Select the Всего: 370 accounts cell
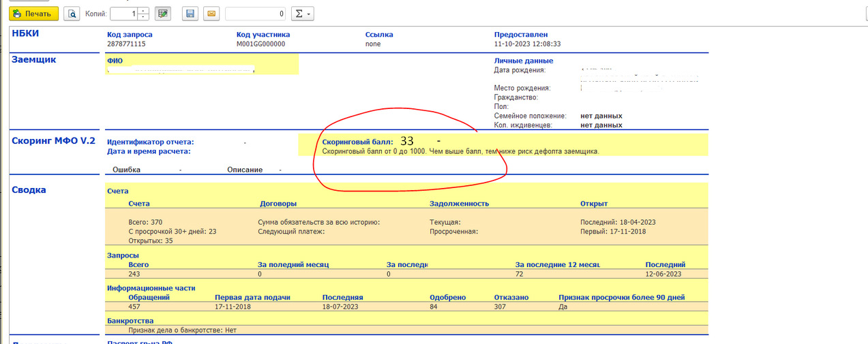This screenshot has height=344, width=868. coord(145,222)
